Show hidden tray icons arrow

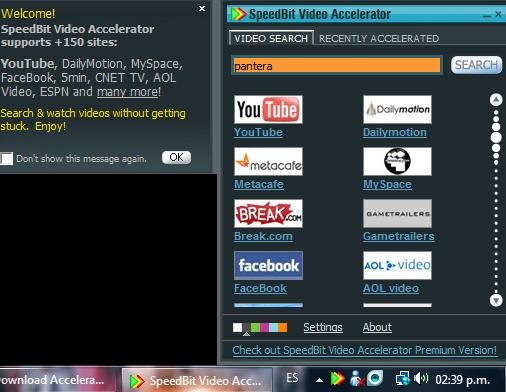click(319, 380)
